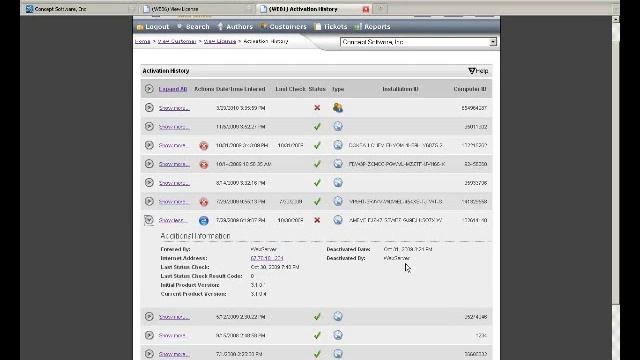This screenshot has height=360, width=640.
Task: Open the Reports menu item
Action: 372,27
